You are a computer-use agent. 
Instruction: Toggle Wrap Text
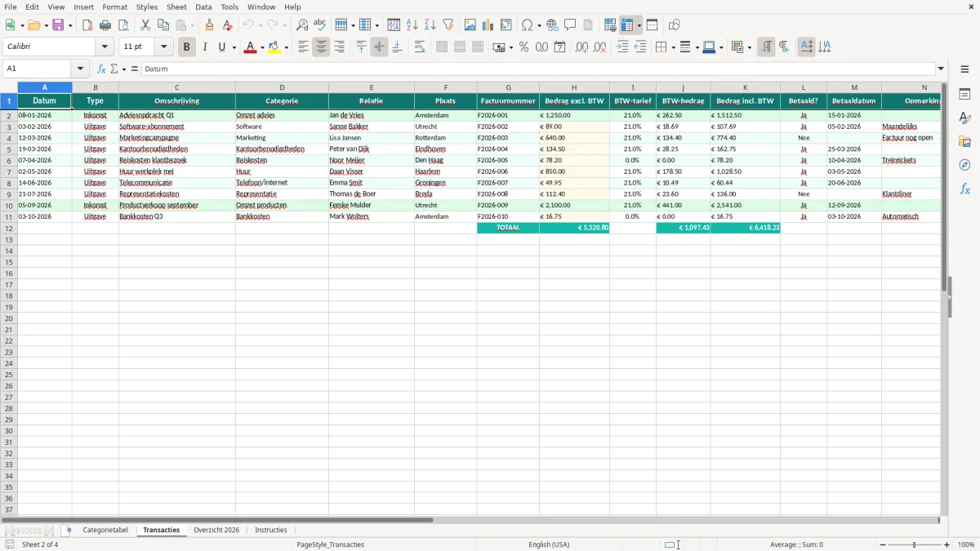(420, 47)
